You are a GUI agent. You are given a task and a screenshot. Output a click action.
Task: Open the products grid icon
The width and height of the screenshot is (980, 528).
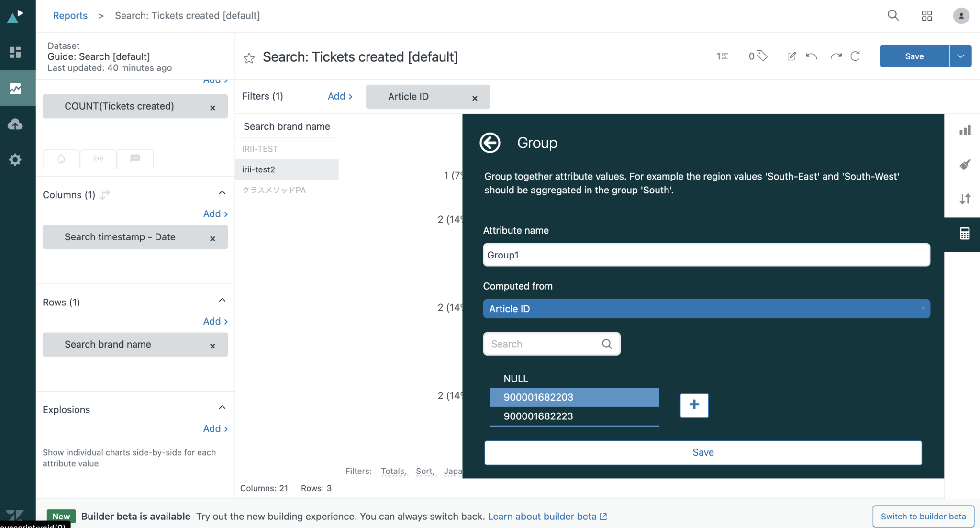[927, 16]
